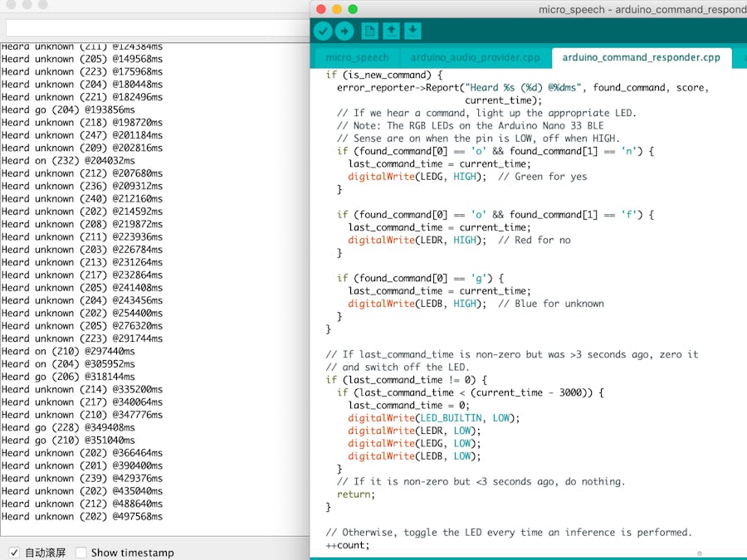Viewport: 747px width, 560px height.
Task: Open an existing sketch
Action: coord(391,31)
